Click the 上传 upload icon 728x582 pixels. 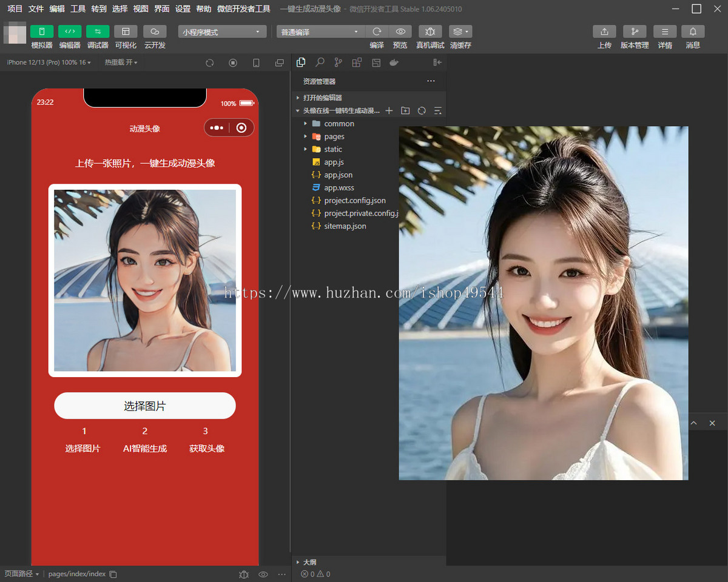click(604, 32)
